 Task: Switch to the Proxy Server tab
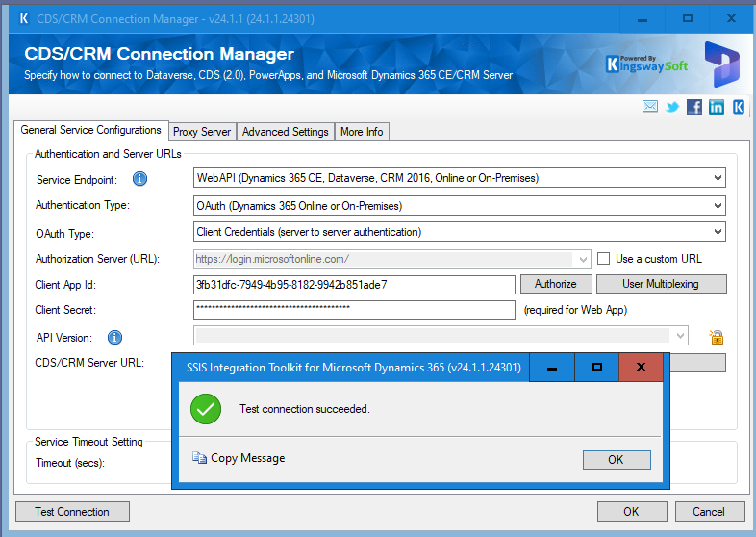201,132
